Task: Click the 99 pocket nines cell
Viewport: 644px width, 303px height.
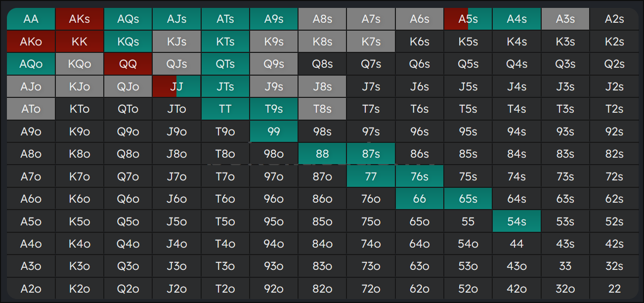Action: coord(273,131)
